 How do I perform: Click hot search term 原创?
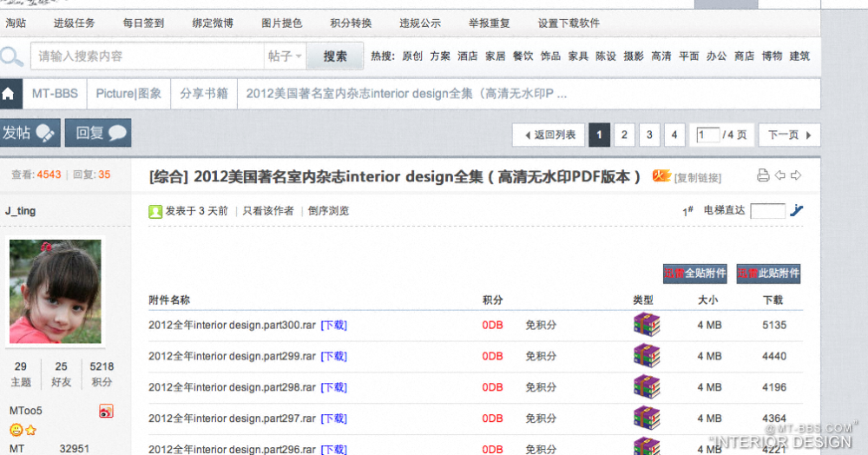(412, 56)
